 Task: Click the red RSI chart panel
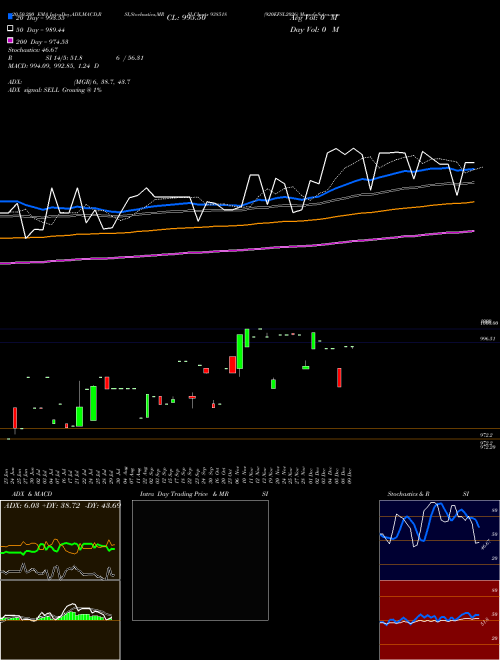coord(439,620)
